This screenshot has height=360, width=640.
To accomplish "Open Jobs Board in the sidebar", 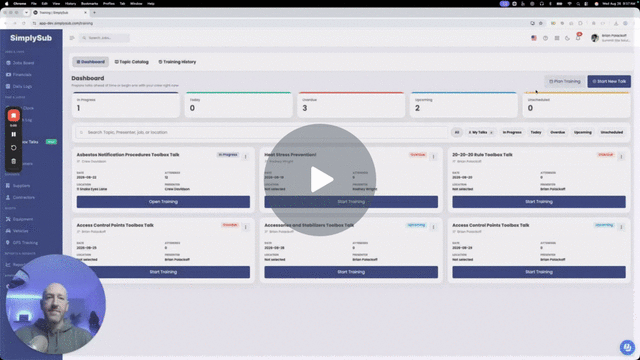I will (20, 63).
